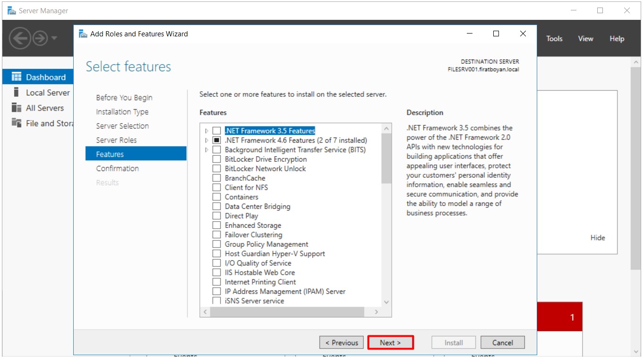Check Client for NFS feature
644x358 pixels.
[216, 188]
